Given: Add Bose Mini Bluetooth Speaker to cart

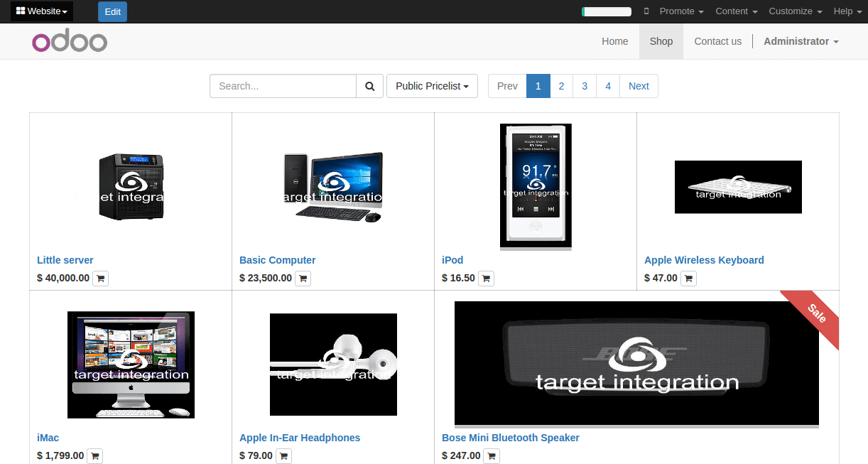Looking at the screenshot, I should click(492, 456).
